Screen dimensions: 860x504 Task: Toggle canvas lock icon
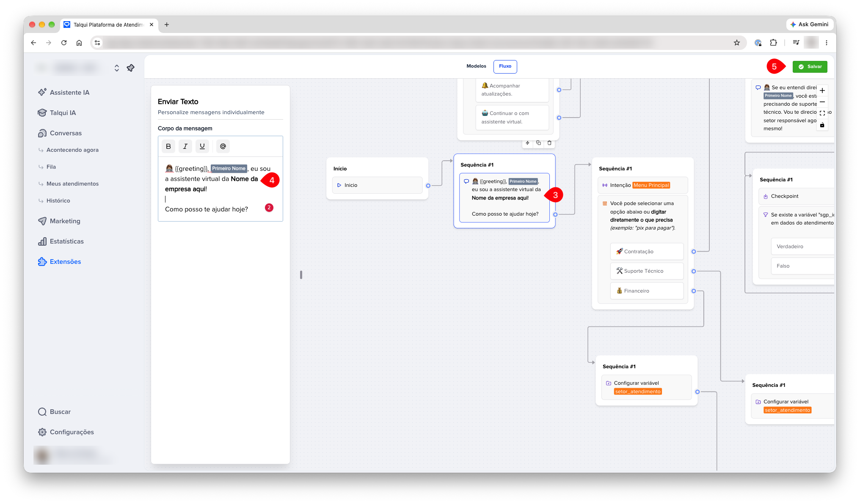(822, 125)
